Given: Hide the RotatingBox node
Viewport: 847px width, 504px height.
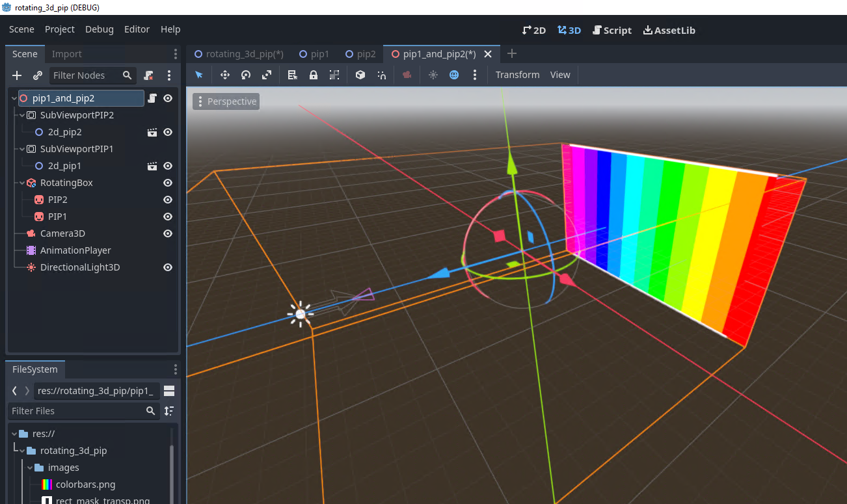Looking at the screenshot, I should (168, 183).
